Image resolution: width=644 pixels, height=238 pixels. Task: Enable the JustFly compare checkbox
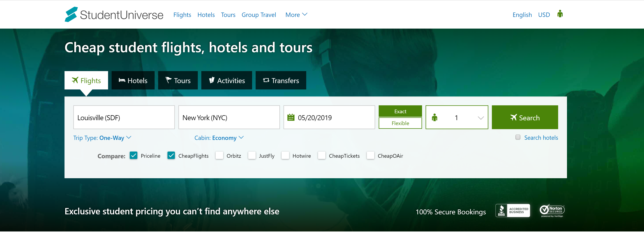click(252, 155)
